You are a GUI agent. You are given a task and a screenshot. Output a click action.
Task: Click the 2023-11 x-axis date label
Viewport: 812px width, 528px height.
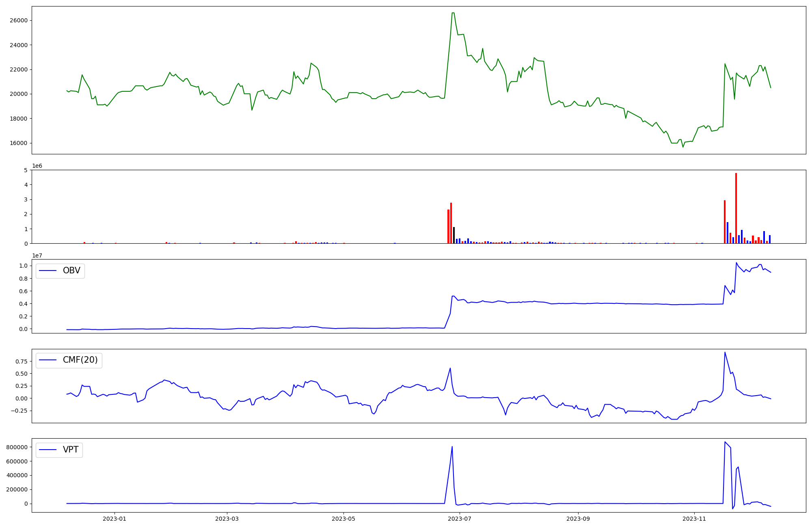694,519
